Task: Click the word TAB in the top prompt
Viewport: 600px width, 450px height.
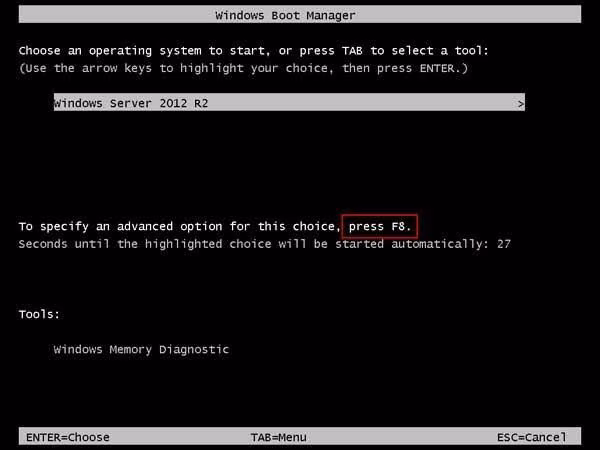Action: pos(352,51)
